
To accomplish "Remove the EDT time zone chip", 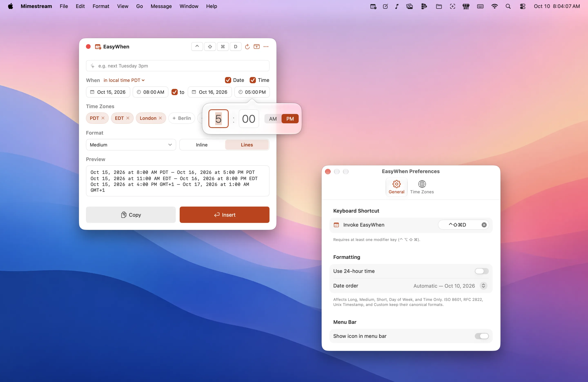I will pyautogui.click(x=128, y=118).
